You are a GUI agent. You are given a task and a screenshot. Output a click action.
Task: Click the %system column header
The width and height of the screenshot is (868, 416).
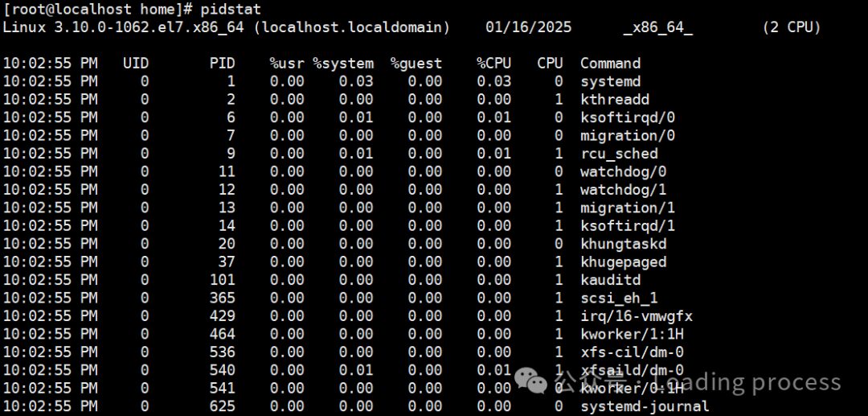tap(343, 63)
